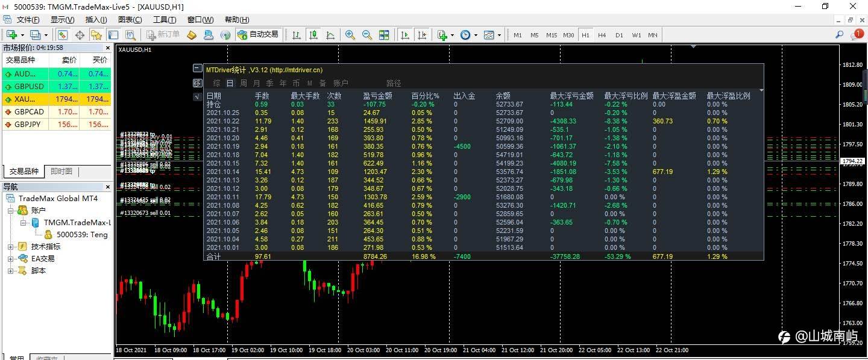Click the Zoom In magnifier icon

pos(350,35)
